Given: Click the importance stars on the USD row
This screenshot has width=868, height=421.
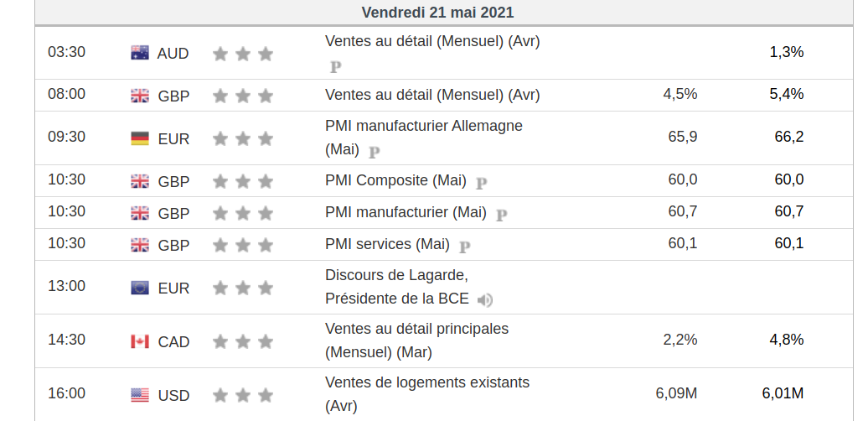Looking at the screenshot, I should click(243, 395).
